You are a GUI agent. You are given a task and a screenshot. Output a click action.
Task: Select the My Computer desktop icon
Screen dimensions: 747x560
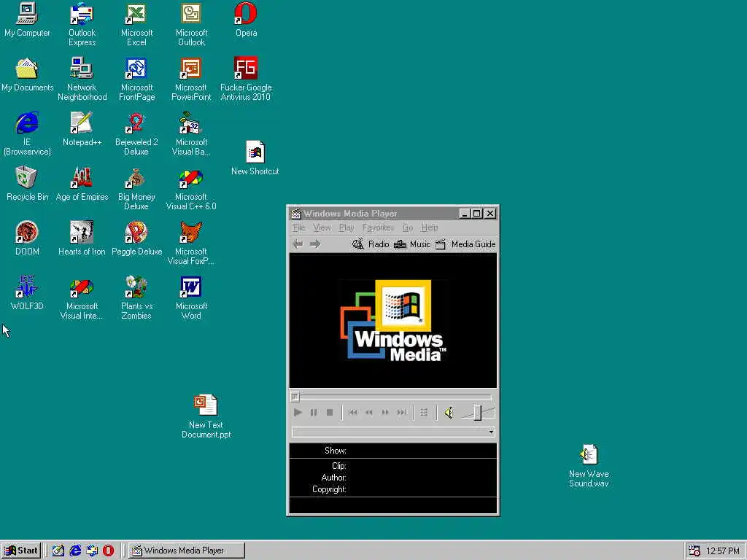point(27,20)
